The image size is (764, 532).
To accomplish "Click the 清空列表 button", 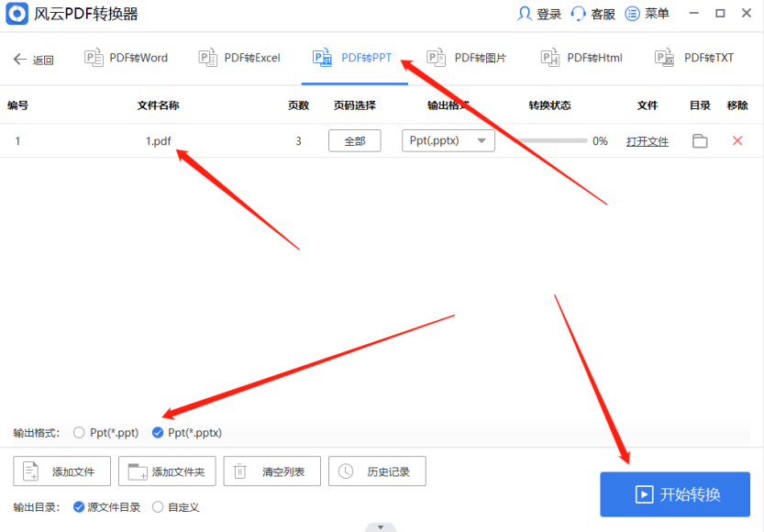I will (271, 471).
